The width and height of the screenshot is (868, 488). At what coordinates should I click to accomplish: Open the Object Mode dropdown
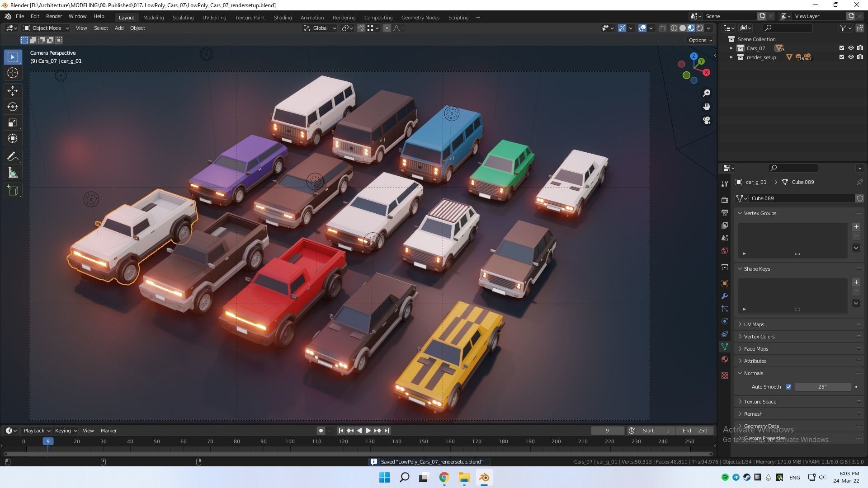click(46, 28)
